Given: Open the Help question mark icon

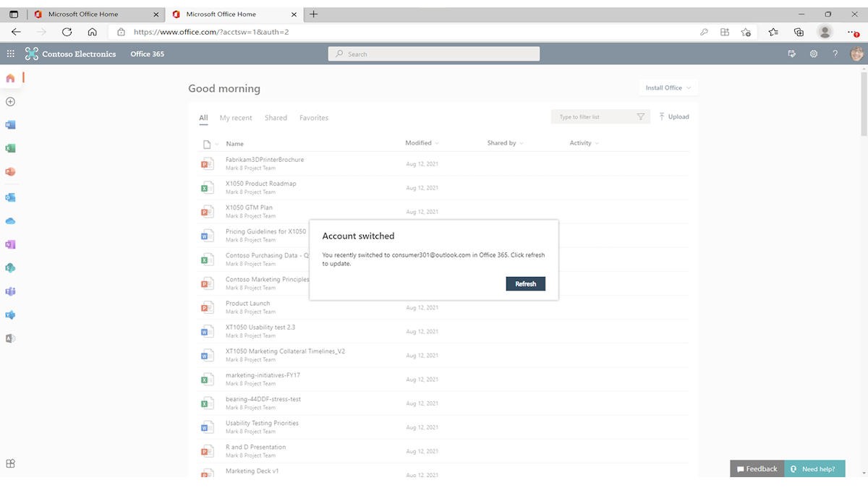Looking at the screenshot, I should pos(835,53).
